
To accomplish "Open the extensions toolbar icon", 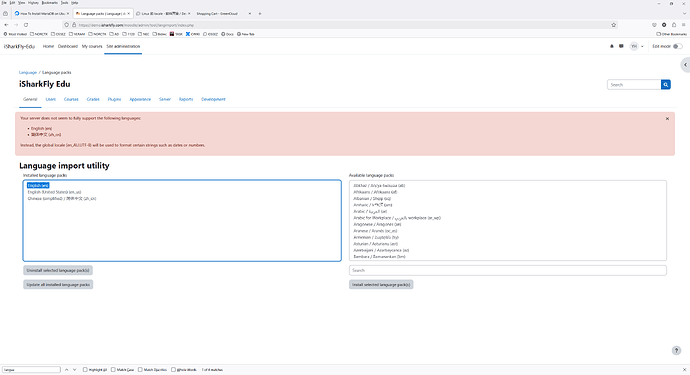I will tap(674, 25).
